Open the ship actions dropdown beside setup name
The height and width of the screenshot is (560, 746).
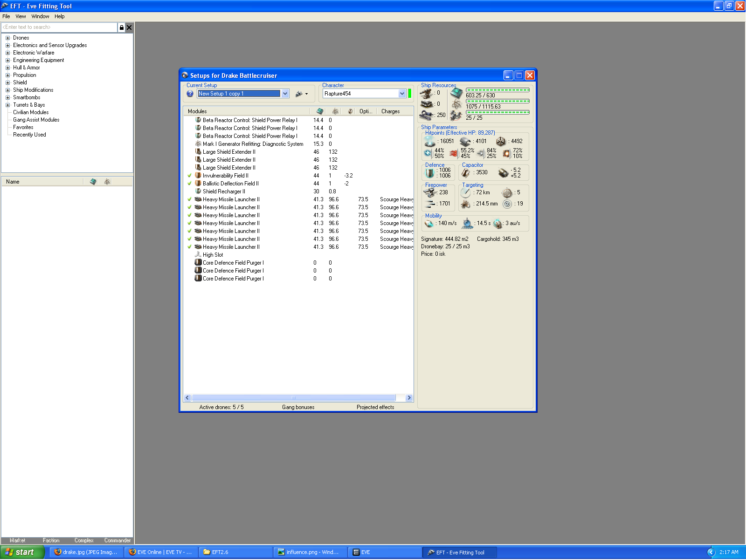point(302,94)
